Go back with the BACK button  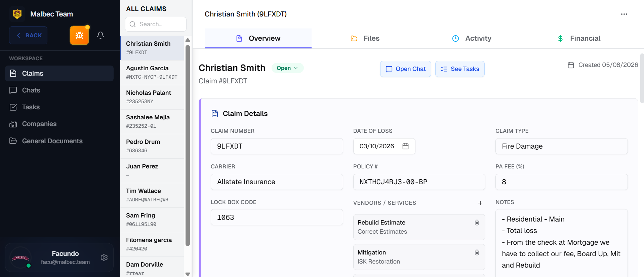(x=28, y=35)
